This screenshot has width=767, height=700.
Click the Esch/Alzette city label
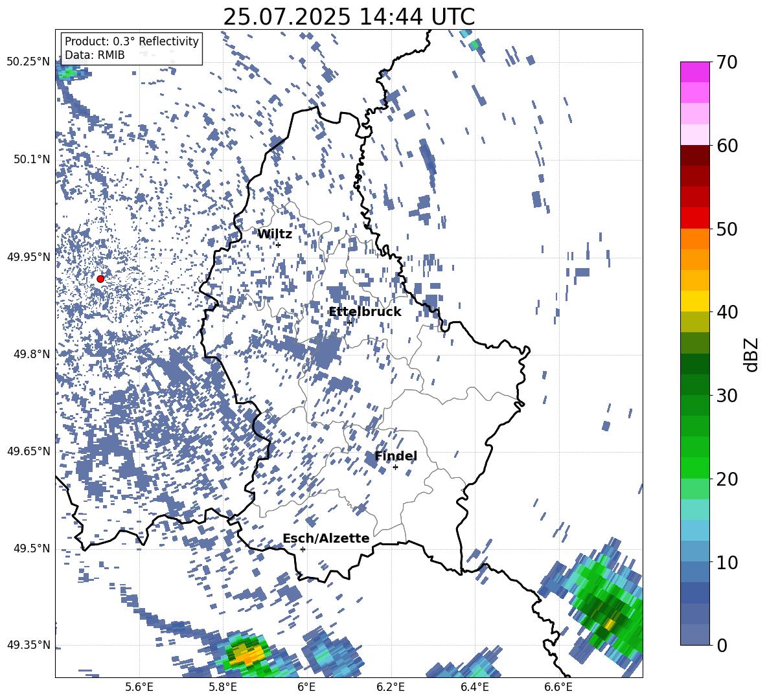pos(326,539)
